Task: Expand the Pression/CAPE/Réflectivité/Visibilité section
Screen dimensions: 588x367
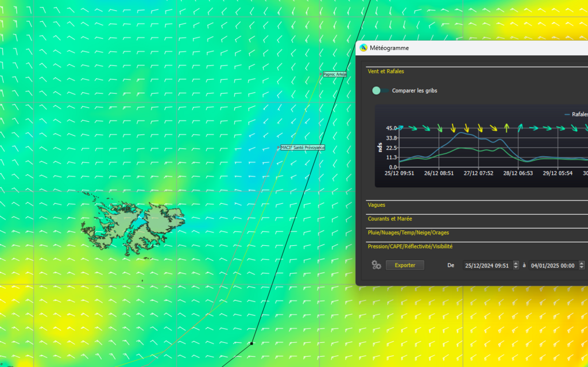Action: 410,246
